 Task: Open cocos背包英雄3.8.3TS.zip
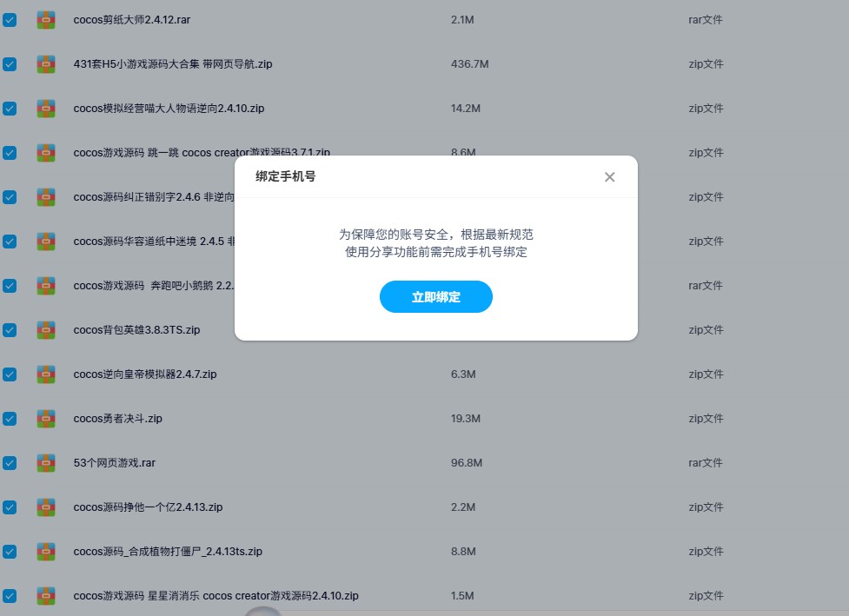tap(137, 330)
